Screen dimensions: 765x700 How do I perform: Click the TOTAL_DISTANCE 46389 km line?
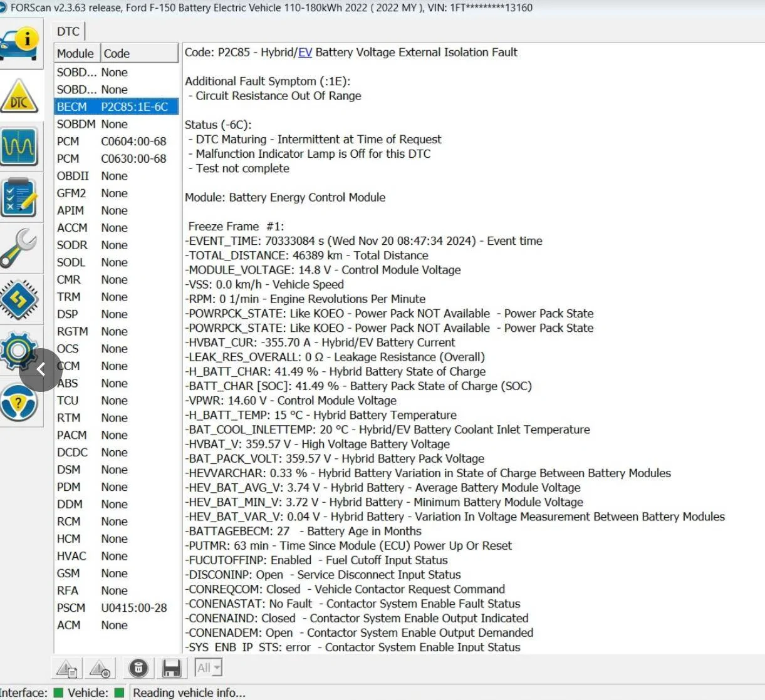(x=306, y=255)
